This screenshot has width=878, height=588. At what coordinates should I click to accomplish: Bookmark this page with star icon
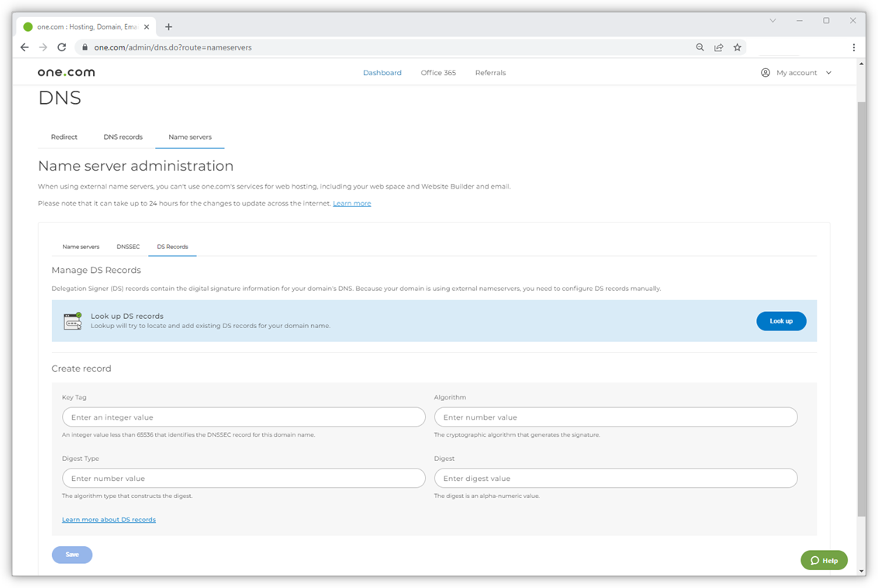(x=738, y=47)
